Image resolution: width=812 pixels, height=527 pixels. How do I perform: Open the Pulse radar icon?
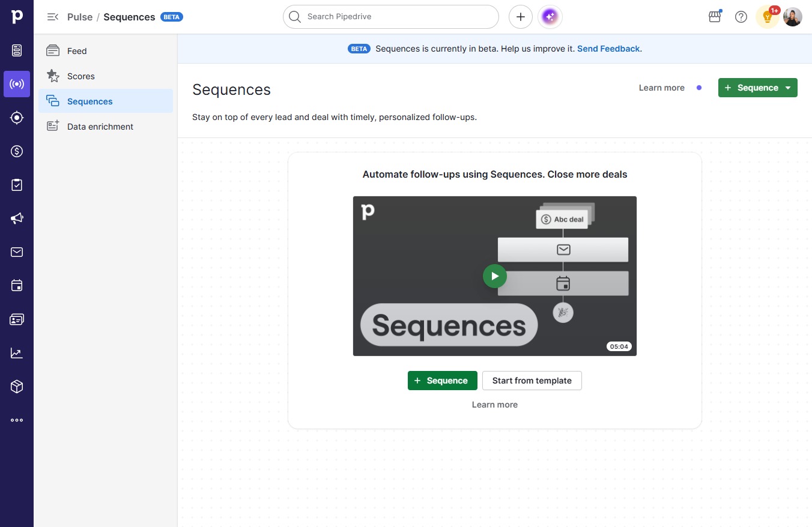point(17,84)
